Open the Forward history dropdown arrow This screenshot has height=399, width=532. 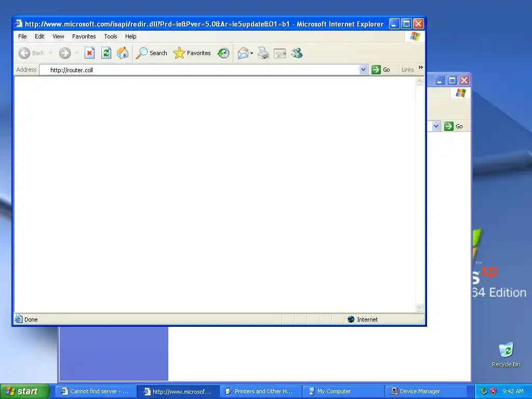77,53
